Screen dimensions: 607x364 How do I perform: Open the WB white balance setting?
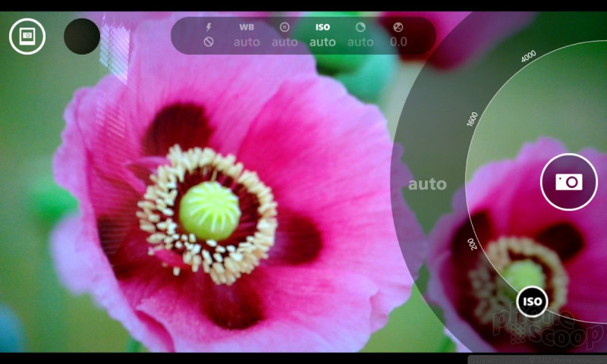click(247, 27)
